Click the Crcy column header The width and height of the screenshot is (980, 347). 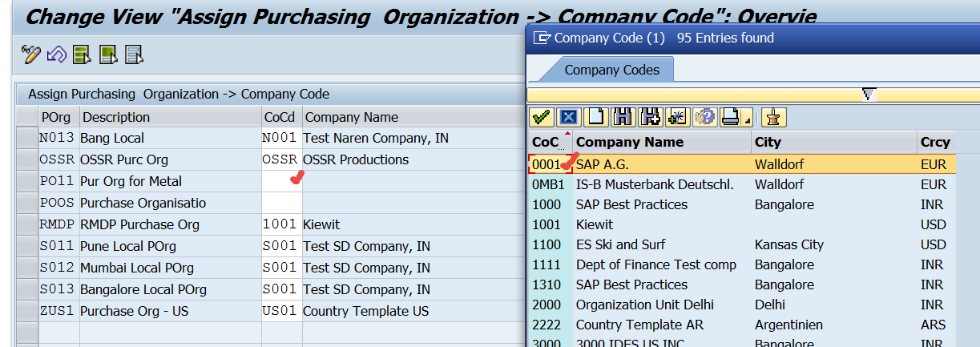(x=938, y=142)
